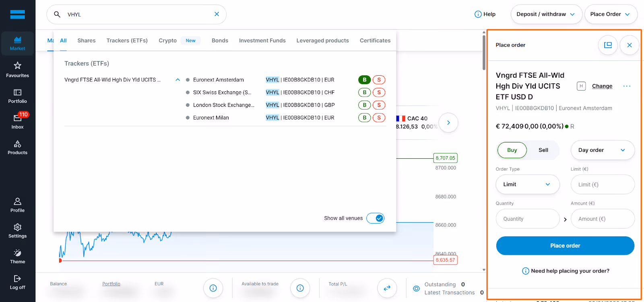This screenshot has height=302, width=644.
Task: Click Portfolio link in bottom bar
Action: [111, 284]
